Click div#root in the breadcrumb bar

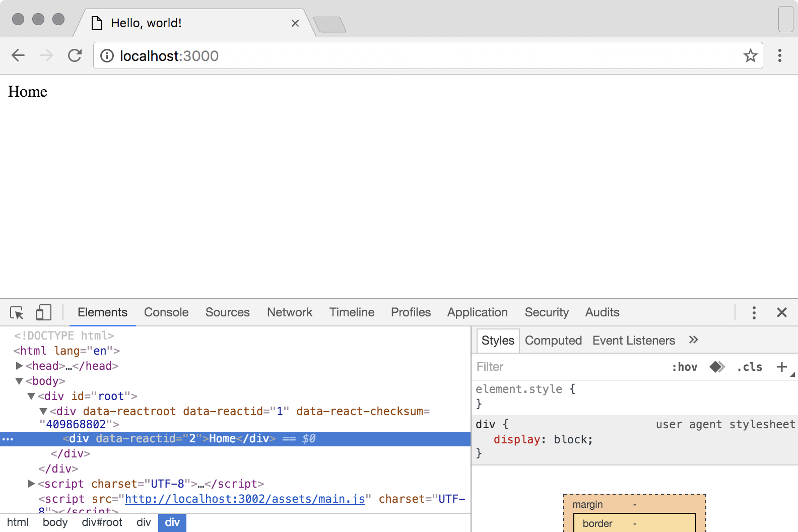(102, 522)
